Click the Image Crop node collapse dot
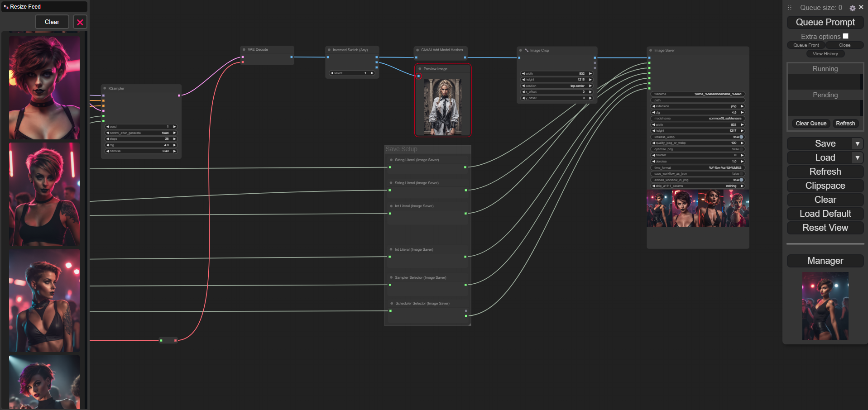Screen dimensions: 868x410 pyautogui.click(x=521, y=50)
